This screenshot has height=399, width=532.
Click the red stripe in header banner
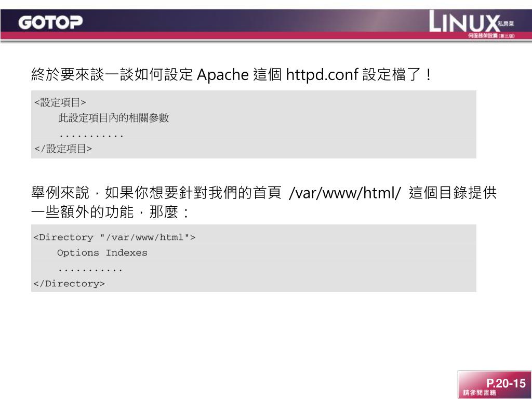[x=266, y=36]
